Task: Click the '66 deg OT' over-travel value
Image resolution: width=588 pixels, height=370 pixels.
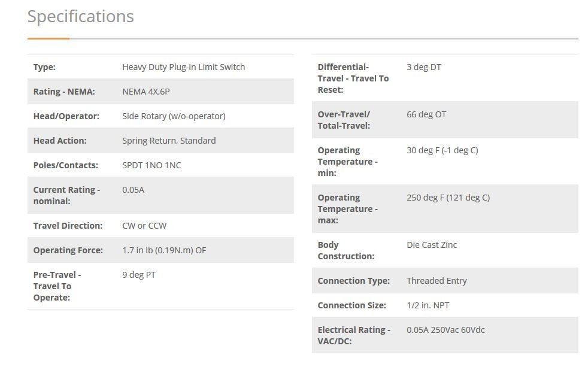Action: [x=426, y=114]
